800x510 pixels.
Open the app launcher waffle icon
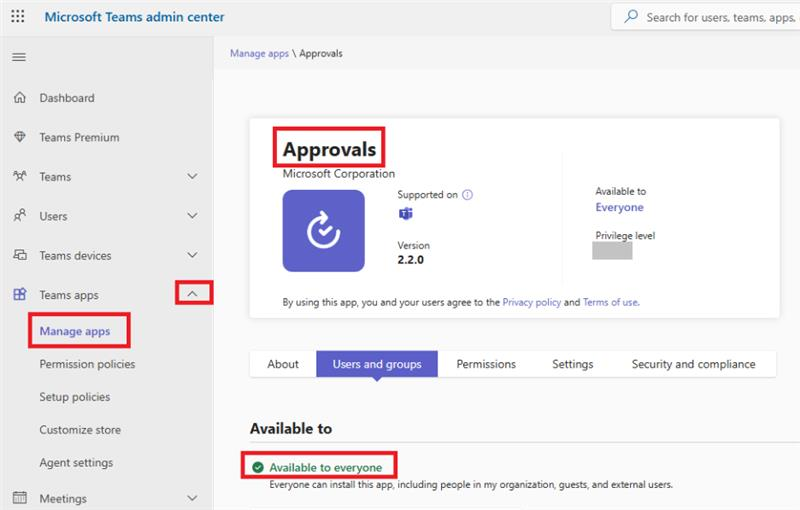tap(18, 16)
